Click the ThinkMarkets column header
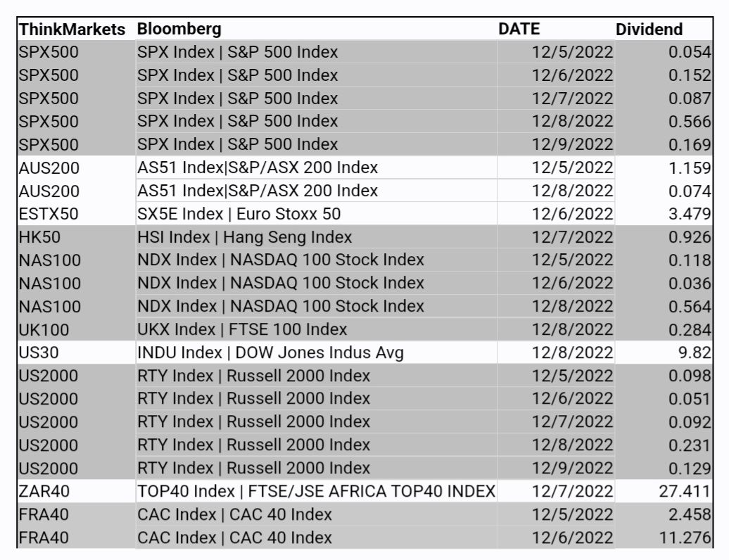The image size is (729, 560). [72, 30]
